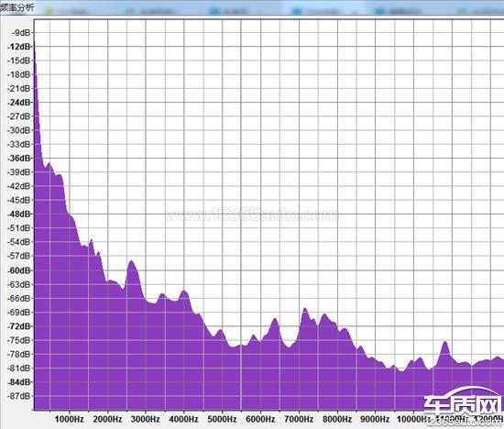The width and height of the screenshot is (504, 429).
Task: Click the -33dB axis label
Action: pos(19,145)
